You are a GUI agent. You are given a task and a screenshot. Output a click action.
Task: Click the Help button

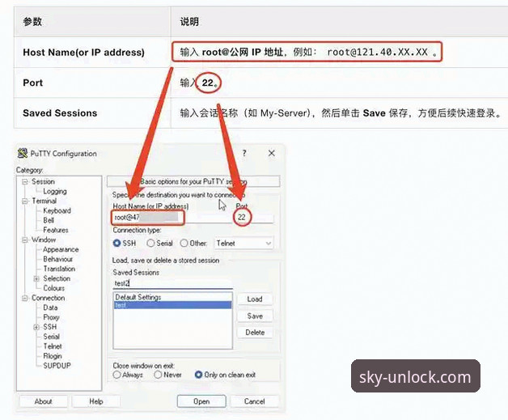(x=96, y=401)
